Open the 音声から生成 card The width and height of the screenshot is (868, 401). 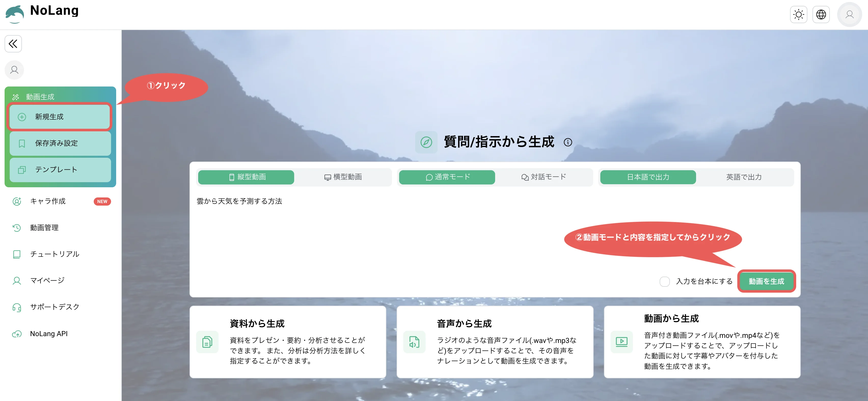click(495, 342)
